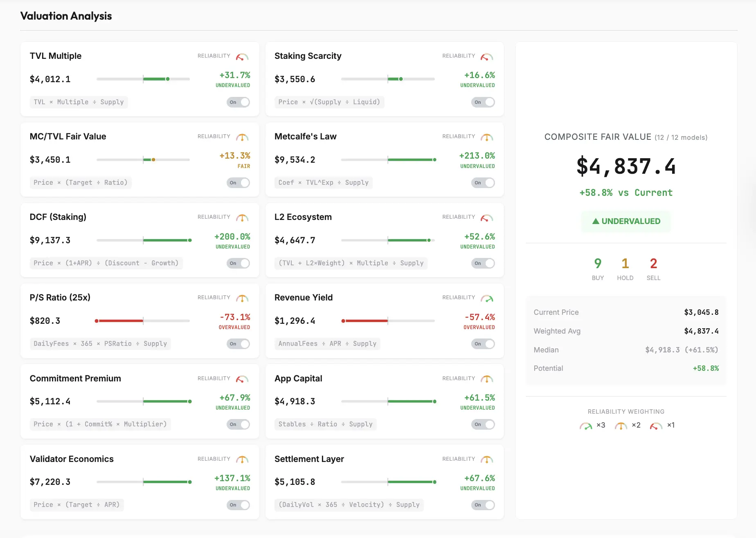Click the App Capital reliability gauge icon
The image size is (756, 538).
(486, 379)
